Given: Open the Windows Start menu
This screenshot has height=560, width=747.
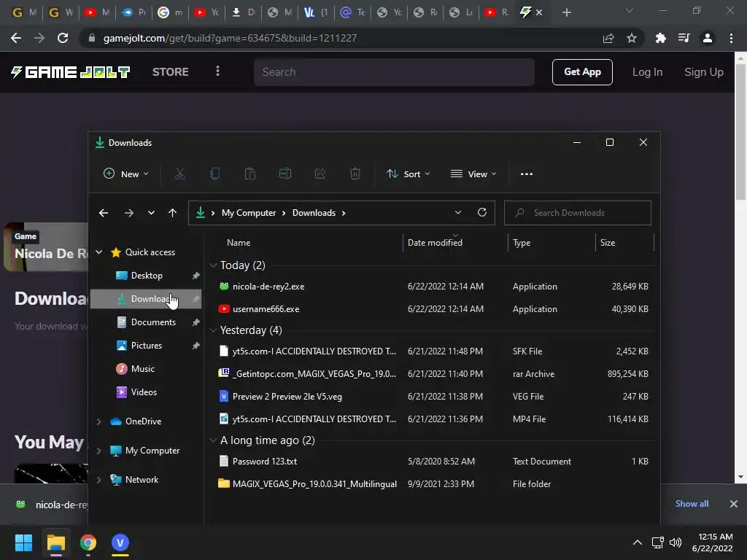Looking at the screenshot, I should coord(23,542).
